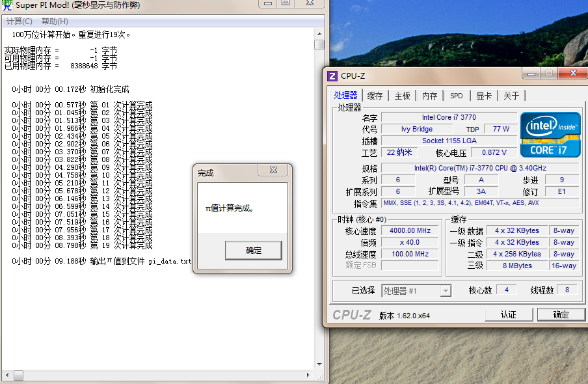Click the 第 19 次计算完成 line
Viewport: 588px width, 384px height.
tap(82, 245)
